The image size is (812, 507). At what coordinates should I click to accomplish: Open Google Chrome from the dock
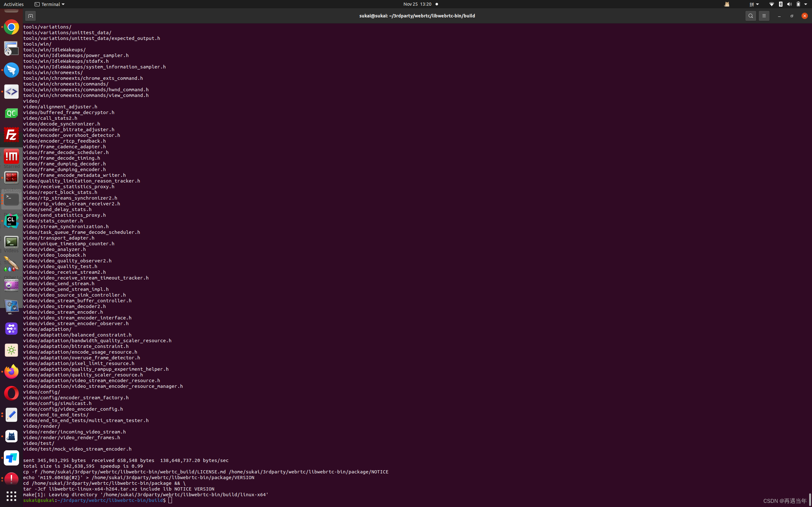tap(11, 27)
